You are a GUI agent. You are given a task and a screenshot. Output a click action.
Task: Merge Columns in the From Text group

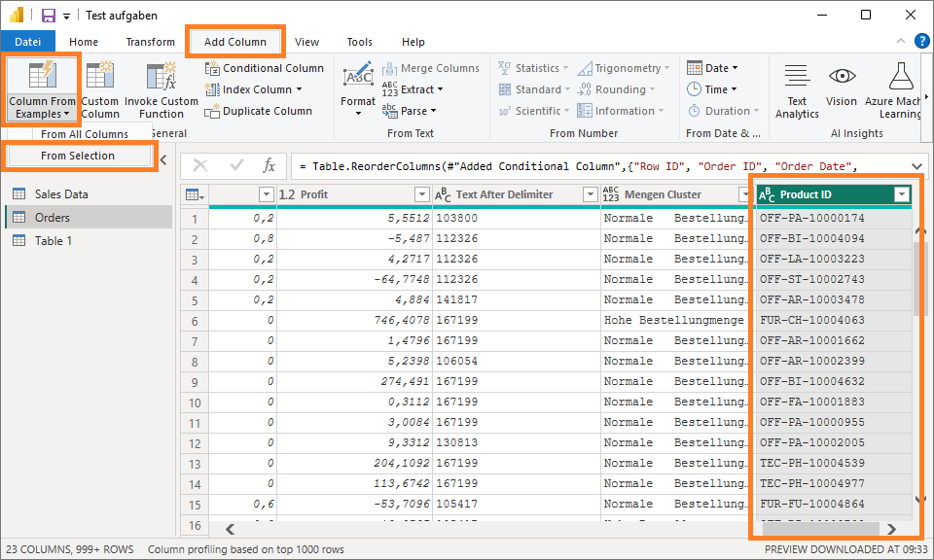pos(431,68)
